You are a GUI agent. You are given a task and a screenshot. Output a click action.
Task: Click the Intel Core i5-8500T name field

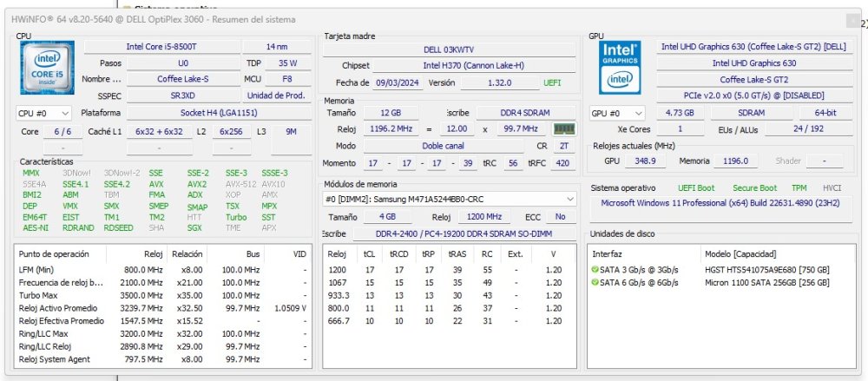pos(161,47)
